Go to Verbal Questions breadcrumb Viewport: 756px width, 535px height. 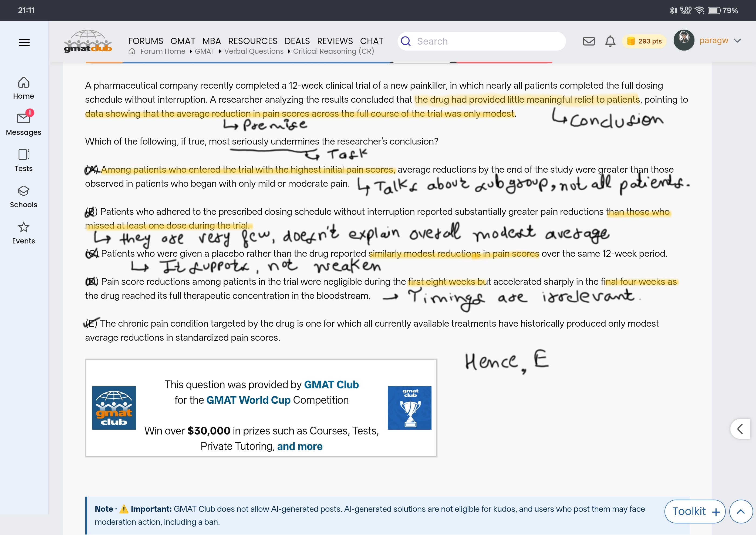254,51
